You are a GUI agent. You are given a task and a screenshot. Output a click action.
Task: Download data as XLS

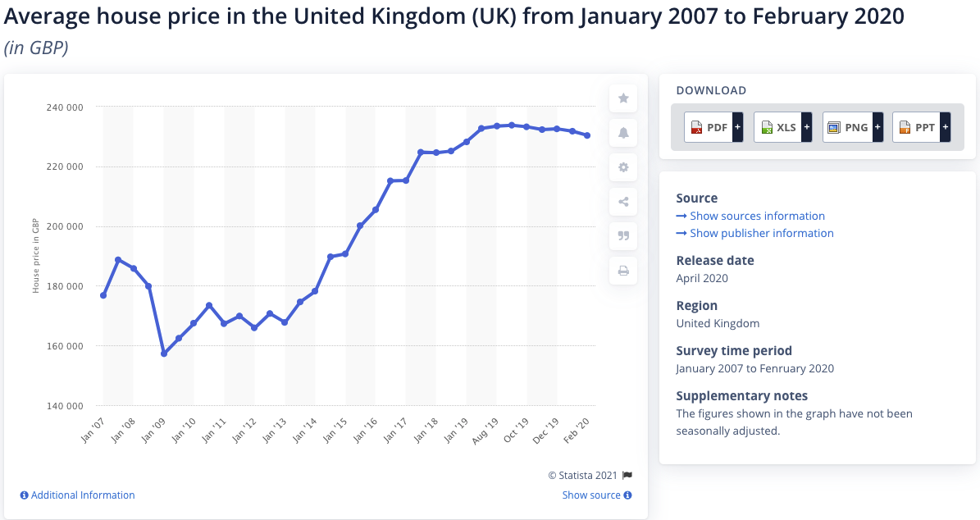click(777, 128)
